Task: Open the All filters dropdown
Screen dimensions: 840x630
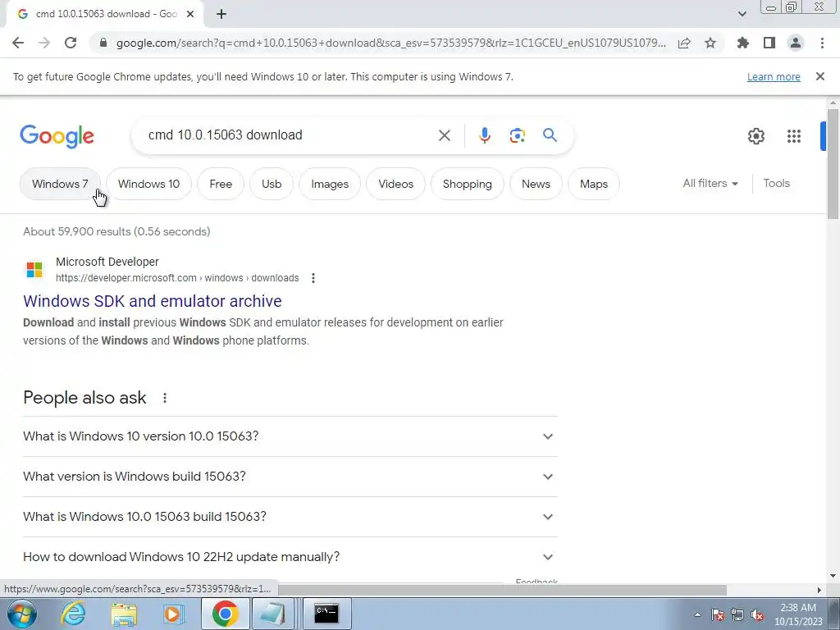Action: click(x=710, y=183)
